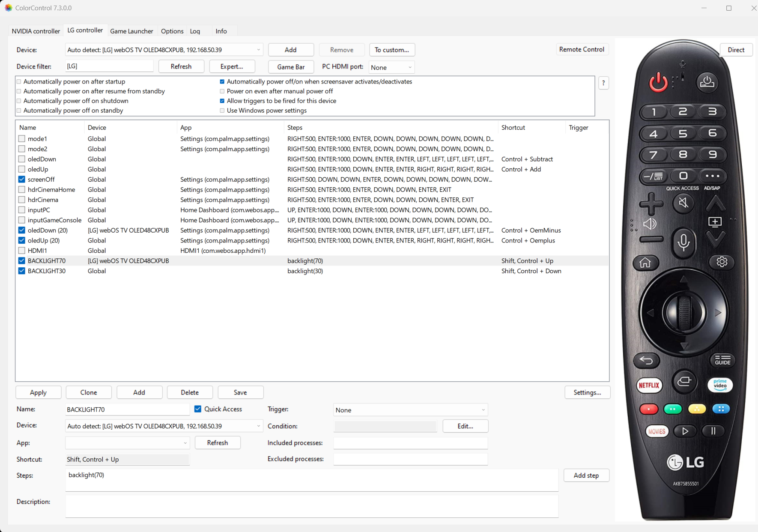Screen dimensions: 758x532
Task: Open the Trigger dropdown
Action: click(x=410, y=410)
